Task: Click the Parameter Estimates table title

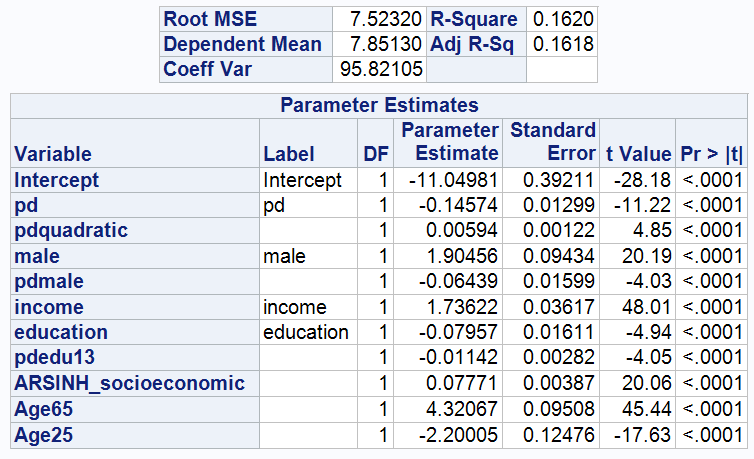Action: coord(379,105)
